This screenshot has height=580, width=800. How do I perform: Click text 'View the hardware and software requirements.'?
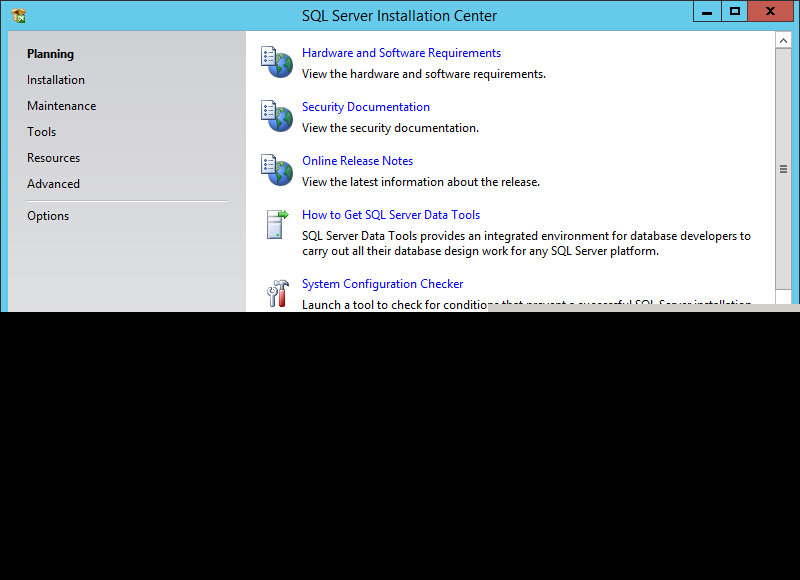click(x=424, y=74)
